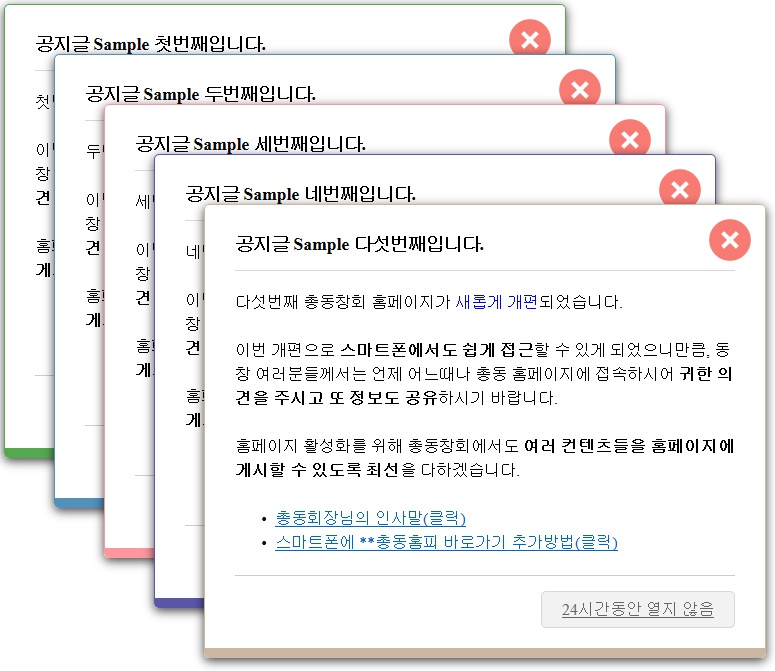The height and width of the screenshot is (671, 775).
Task: Click the blue 새롭게 개편 text
Action: tap(496, 302)
